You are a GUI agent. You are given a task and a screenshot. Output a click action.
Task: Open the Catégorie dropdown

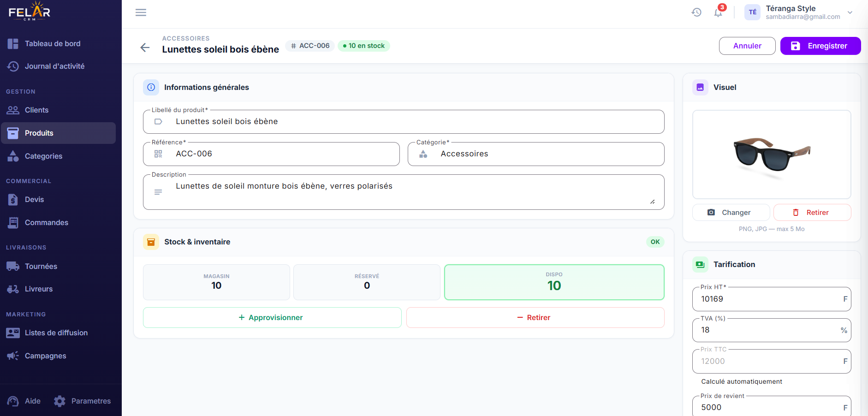click(x=536, y=154)
